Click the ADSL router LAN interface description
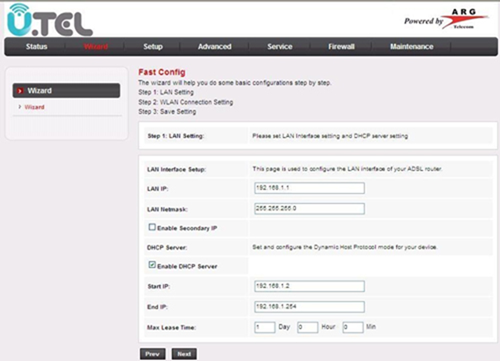Image resolution: width=500 pixels, height=361 pixels. (x=347, y=169)
